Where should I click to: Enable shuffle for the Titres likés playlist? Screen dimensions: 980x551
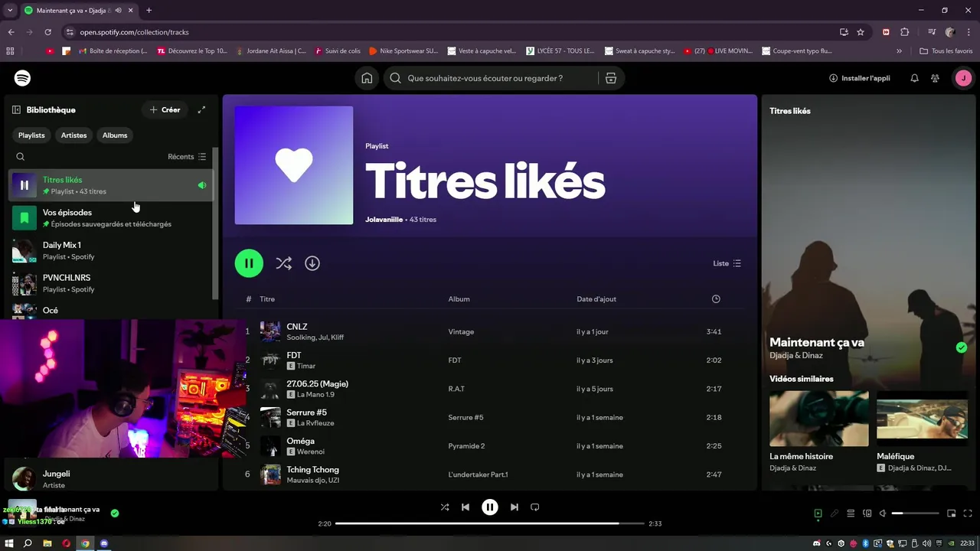click(284, 263)
